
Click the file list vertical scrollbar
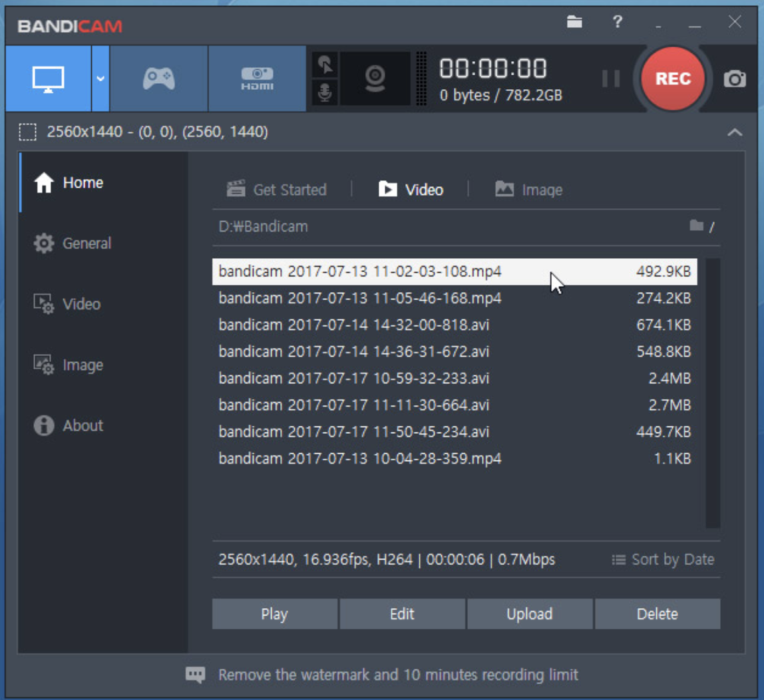pos(713,393)
